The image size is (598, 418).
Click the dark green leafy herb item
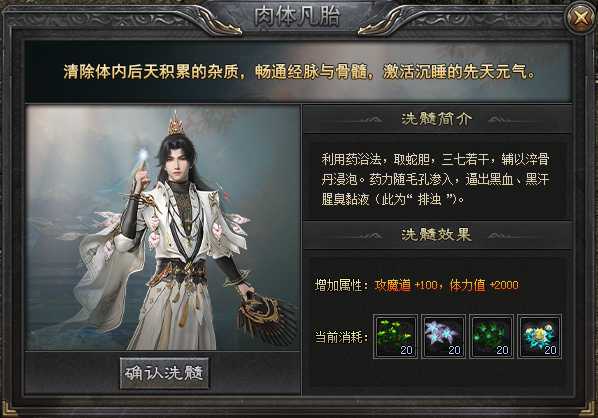click(x=491, y=336)
